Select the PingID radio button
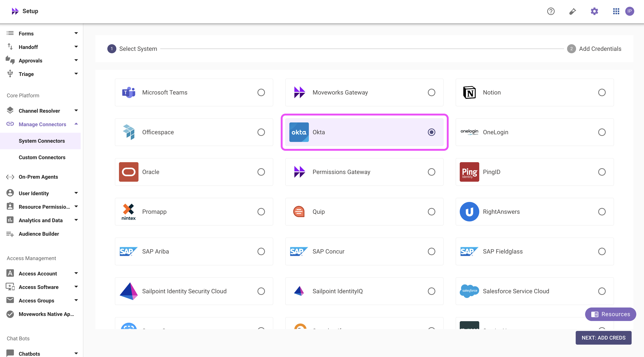 tap(602, 172)
